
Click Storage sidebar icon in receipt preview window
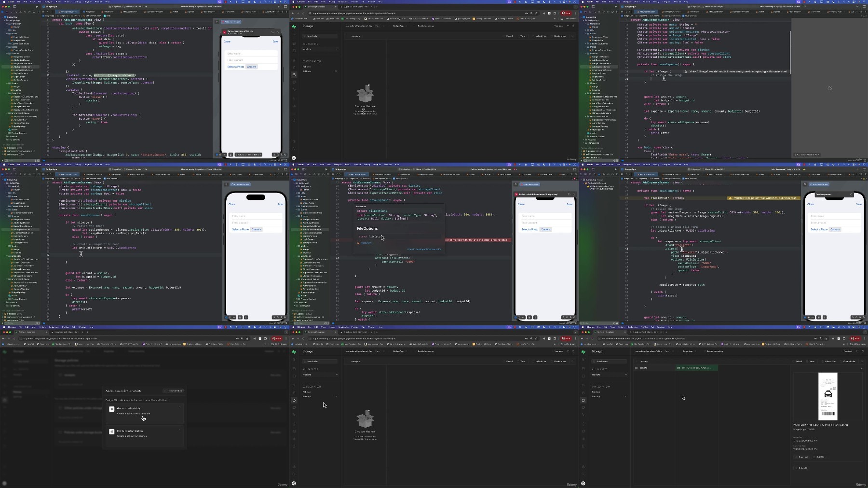[x=583, y=400]
